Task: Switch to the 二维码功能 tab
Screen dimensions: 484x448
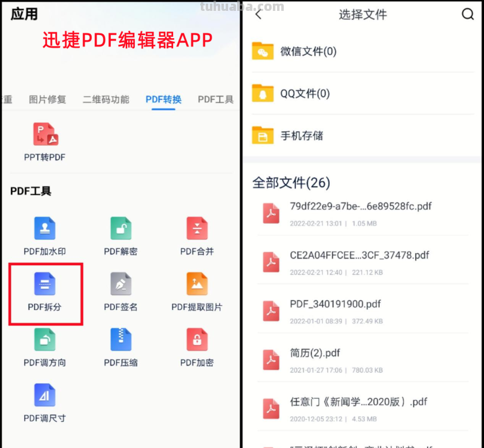Action: [x=106, y=99]
